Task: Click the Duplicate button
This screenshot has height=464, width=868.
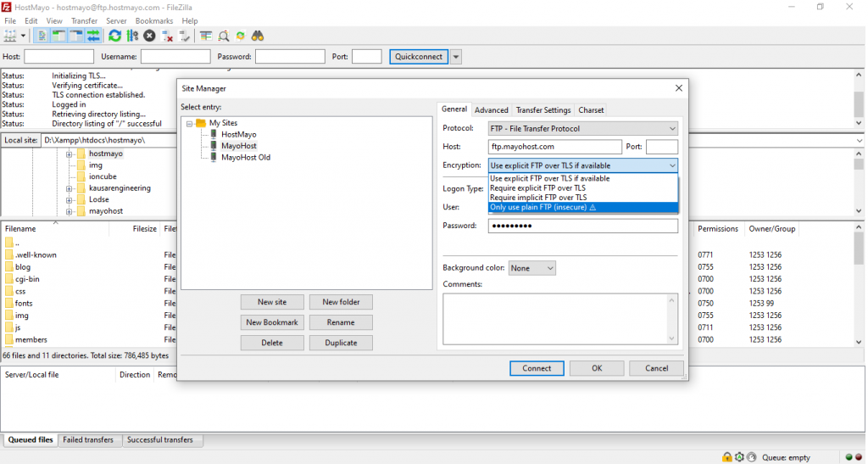Action: [x=341, y=343]
